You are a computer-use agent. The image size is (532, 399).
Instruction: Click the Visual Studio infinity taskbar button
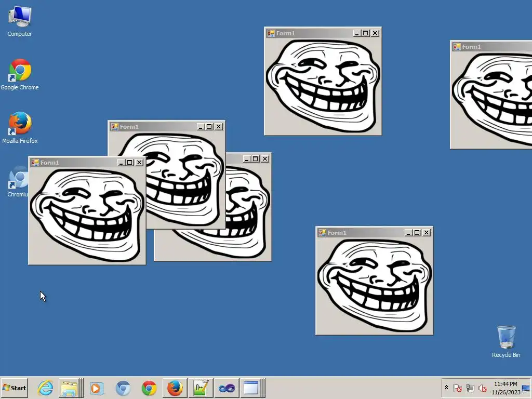(227, 388)
